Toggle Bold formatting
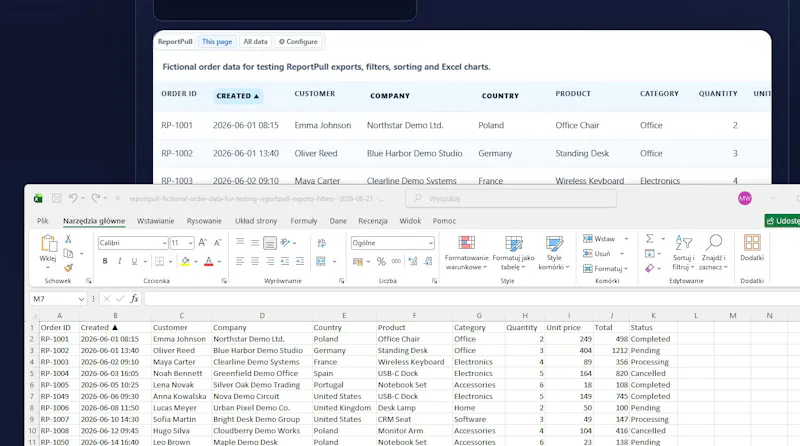Screen dimensions: 800x446 coord(105,261)
